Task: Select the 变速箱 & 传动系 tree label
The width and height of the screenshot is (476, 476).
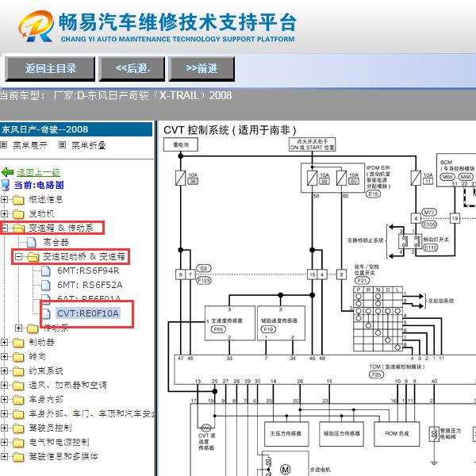Action: pyautogui.click(x=61, y=228)
